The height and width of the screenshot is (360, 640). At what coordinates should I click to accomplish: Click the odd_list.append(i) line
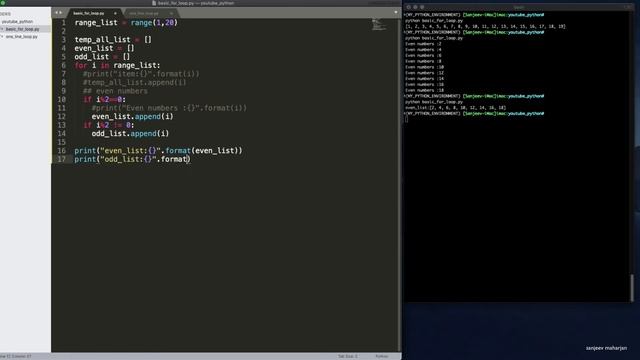point(130,134)
